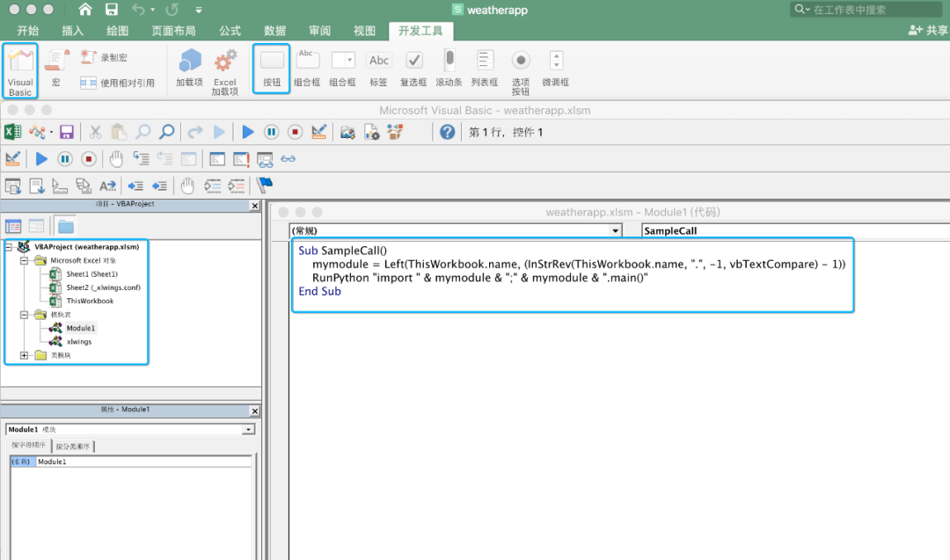Open the Excel 加载项 gear icon
The image size is (950, 560).
(x=225, y=73)
